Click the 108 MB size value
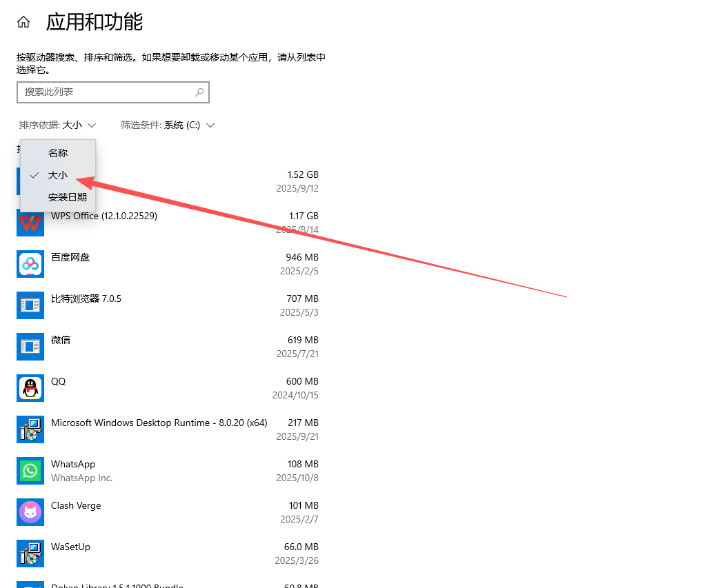703x588 pixels. (x=303, y=464)
